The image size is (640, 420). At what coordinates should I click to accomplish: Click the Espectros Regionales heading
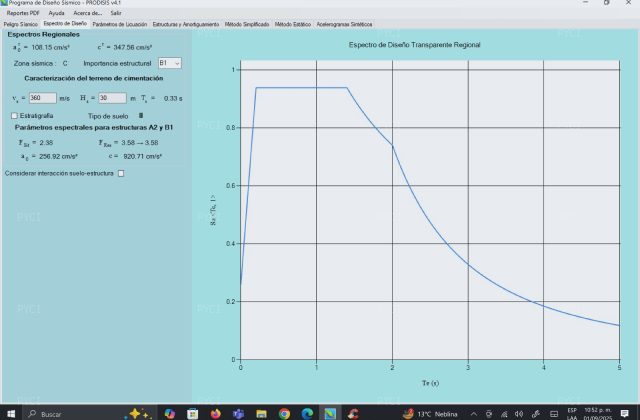tap(43, 35)
